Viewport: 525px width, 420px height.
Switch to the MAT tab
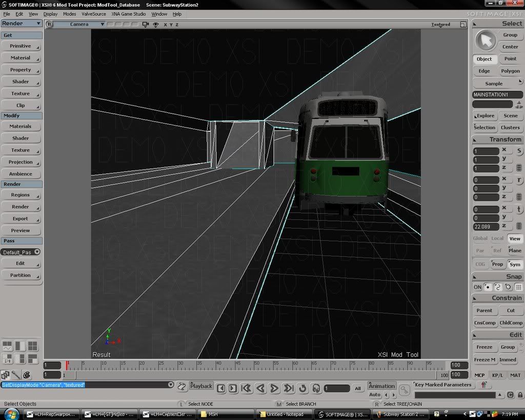coord(515,375)
